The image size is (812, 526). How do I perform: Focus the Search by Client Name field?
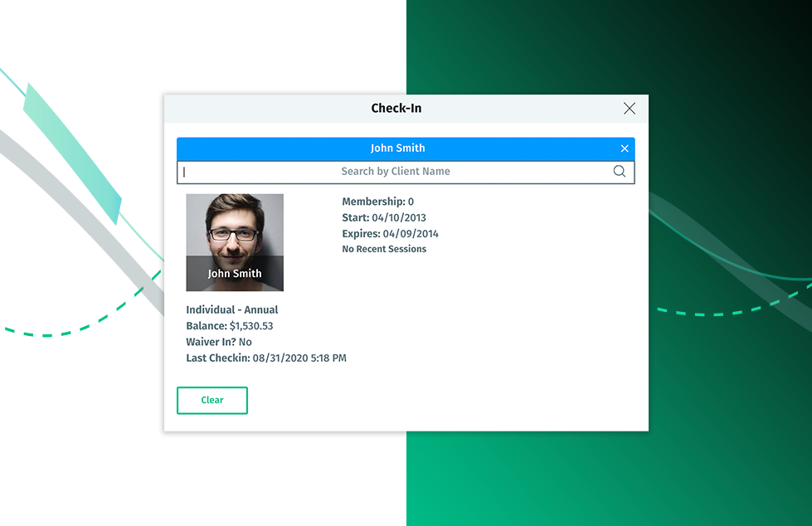click(396, 172)
